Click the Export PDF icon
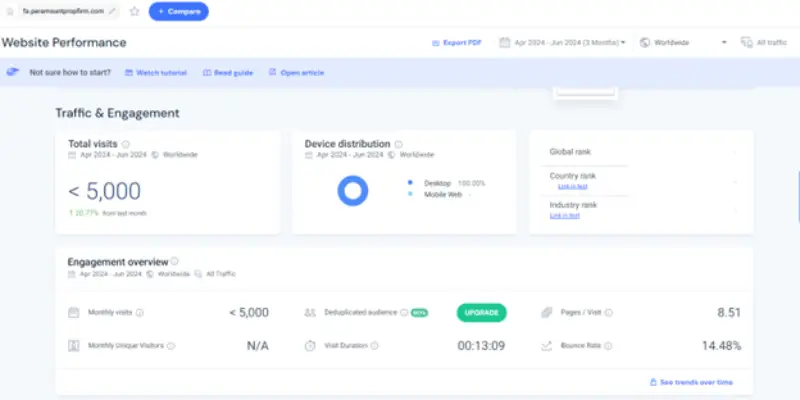The width and height of the screenshot is (800, 400). click(435, 43)
